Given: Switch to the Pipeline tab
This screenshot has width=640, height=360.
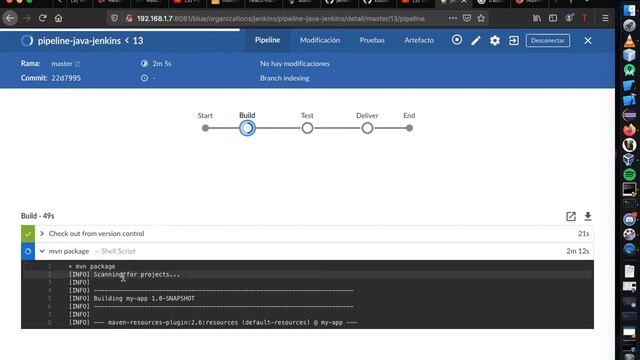Looking at the screenshot, I should pyautogui.click(x=267, y=40).
